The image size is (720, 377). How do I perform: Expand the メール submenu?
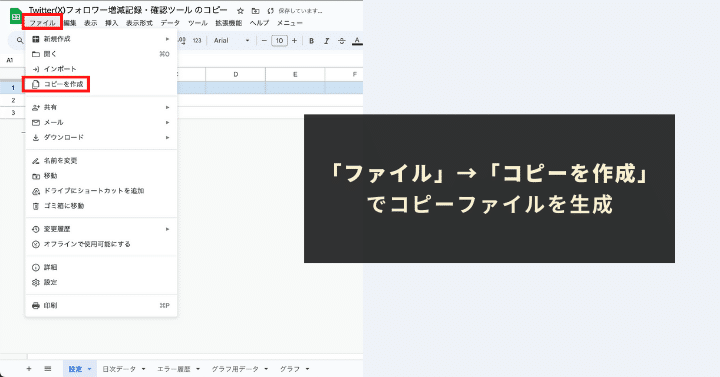(x=101, y=122)
